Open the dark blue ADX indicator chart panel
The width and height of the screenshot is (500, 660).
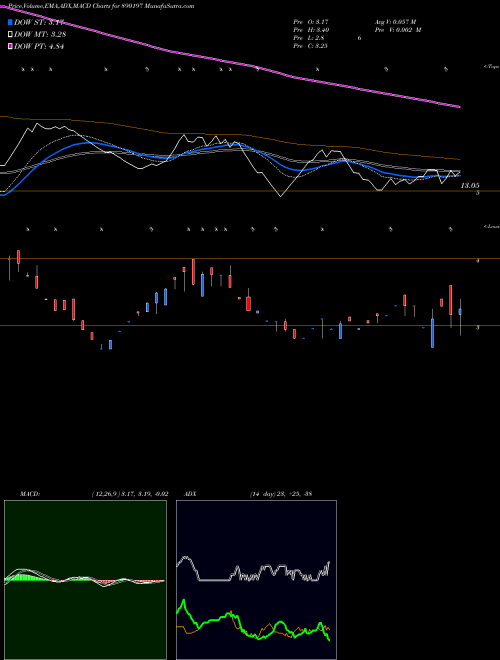click(256, 580)
